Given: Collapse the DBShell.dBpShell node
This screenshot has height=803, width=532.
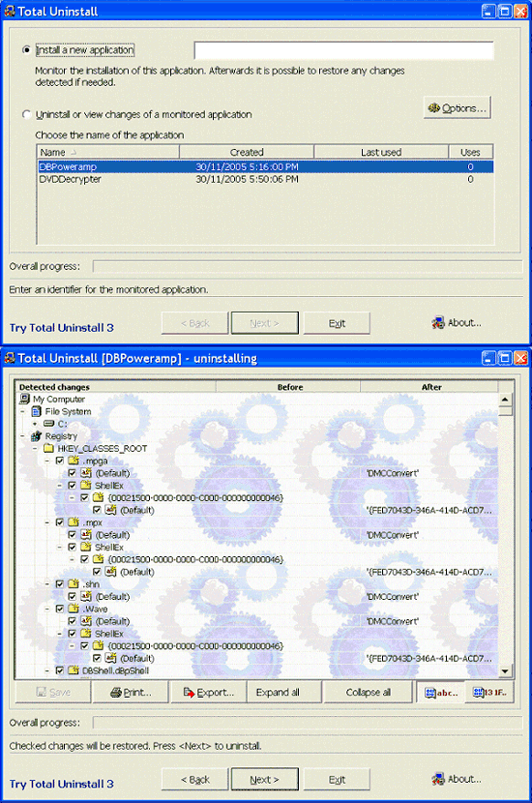Looking at the screenshot, I should click(x=47, y=670).
